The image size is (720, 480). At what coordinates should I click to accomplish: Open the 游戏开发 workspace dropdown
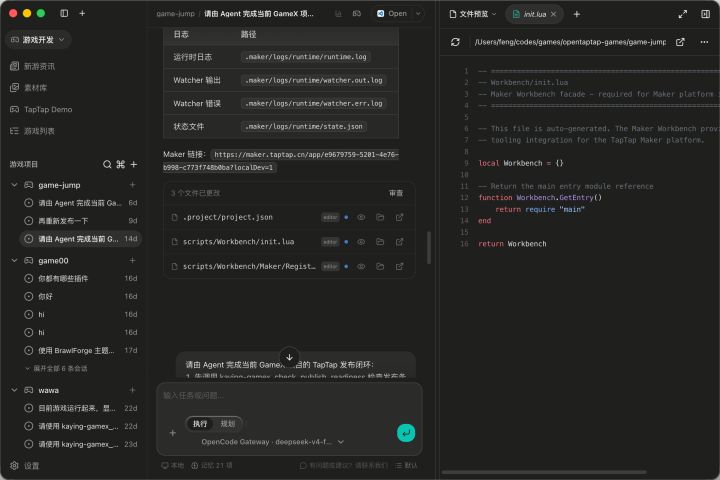[x=38, y=40]
